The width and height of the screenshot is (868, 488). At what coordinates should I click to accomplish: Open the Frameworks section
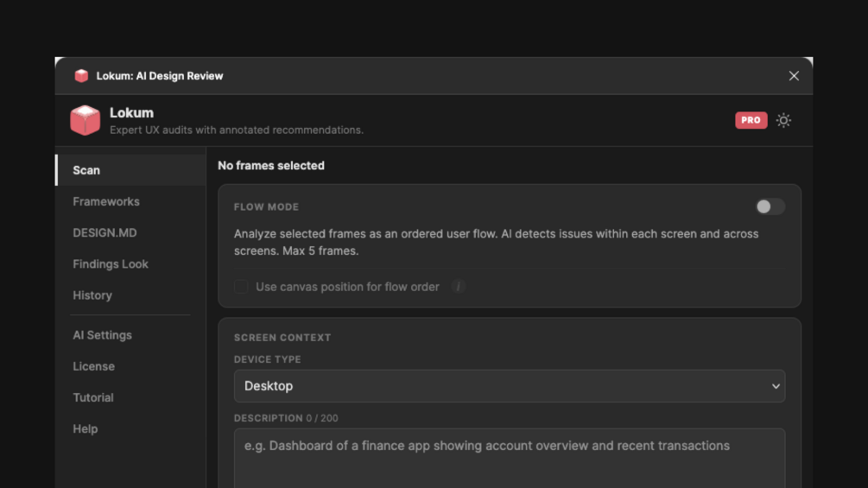pyautogui.click(x=106, y=201)
